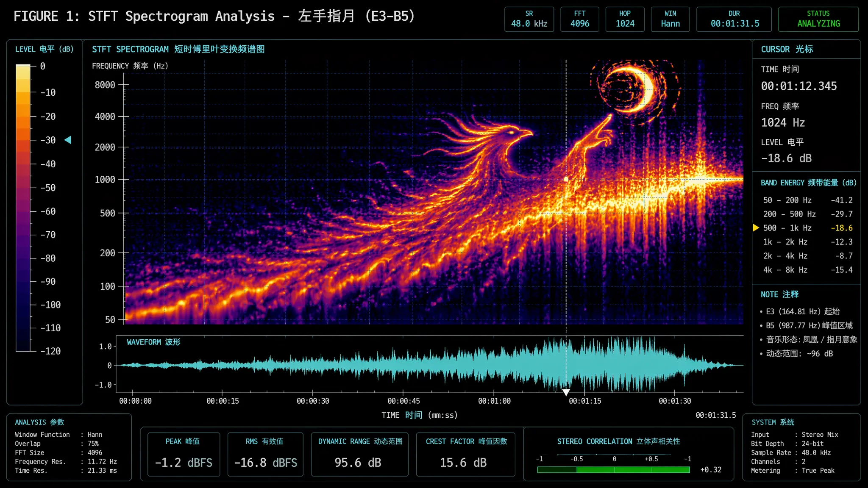This screenshot has width=868, height=488.
Task: Click the HOP 1024 header box
Action: tap(625, 19)
